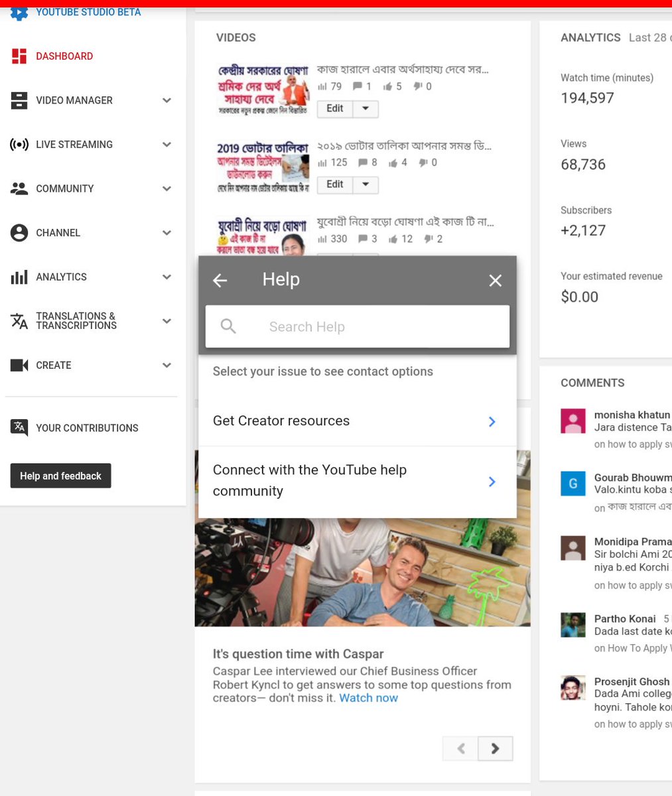
Task: Expand the Live Streaming section
Action: click(x=167, y=145)
